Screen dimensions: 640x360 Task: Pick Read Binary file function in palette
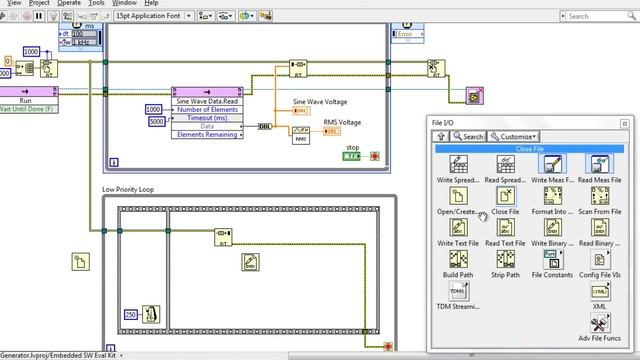[x=600, y=228]
